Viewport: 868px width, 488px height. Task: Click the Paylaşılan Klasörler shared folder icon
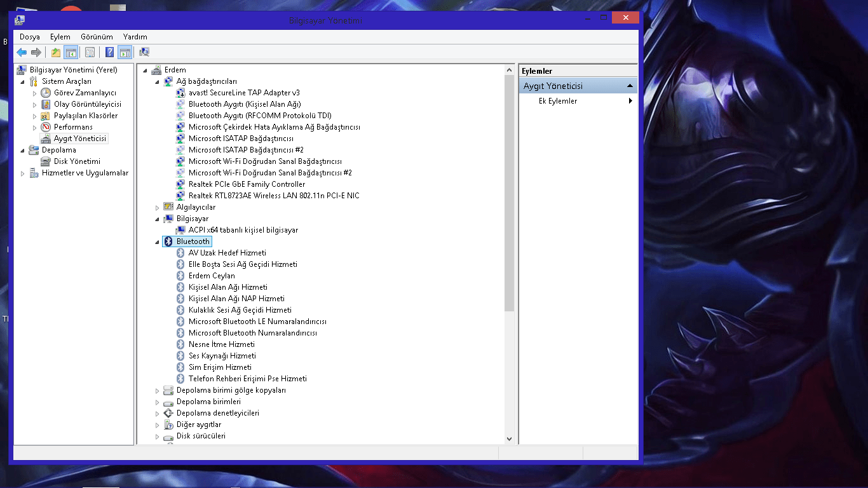coord(46,116)
